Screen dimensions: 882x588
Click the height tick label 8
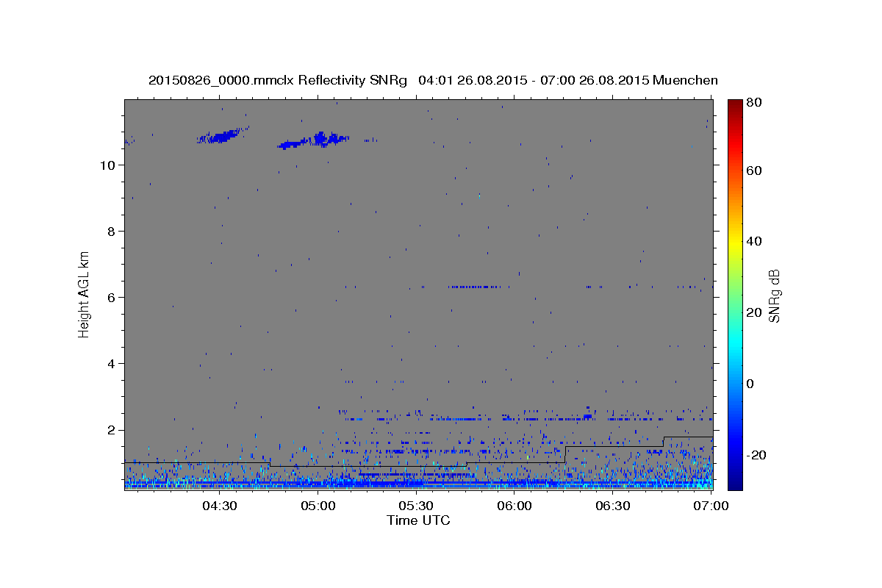pos(110,232)
